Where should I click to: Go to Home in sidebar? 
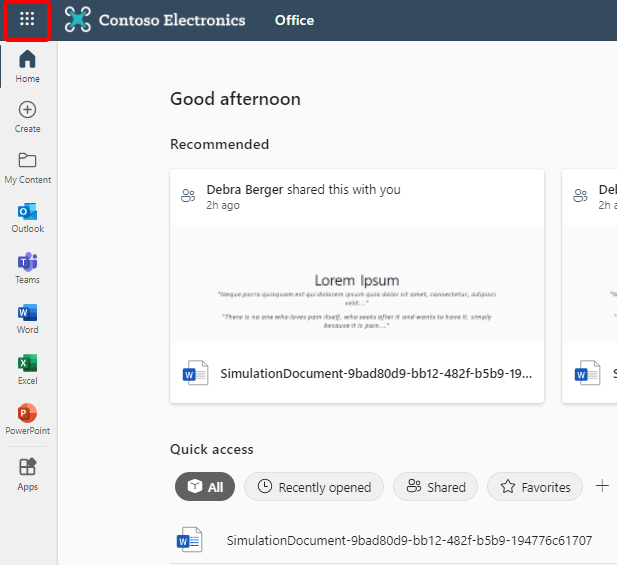pos(28,66)
